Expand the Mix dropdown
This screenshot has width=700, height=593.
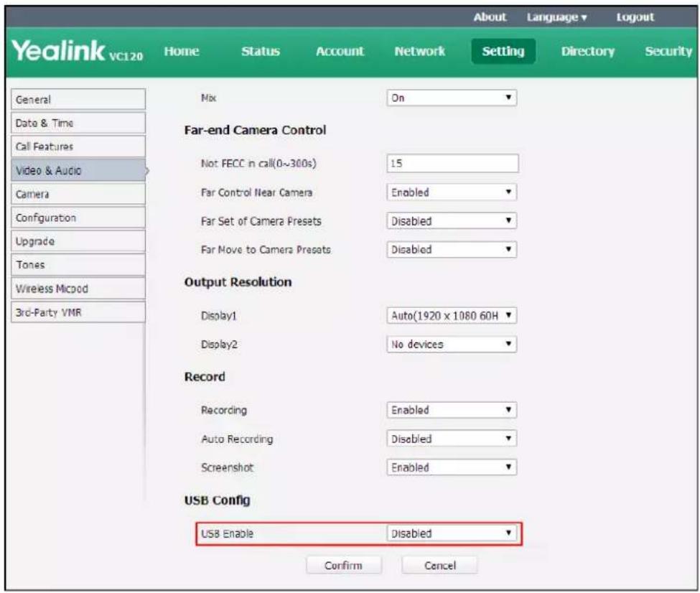[x=452, y=98]
